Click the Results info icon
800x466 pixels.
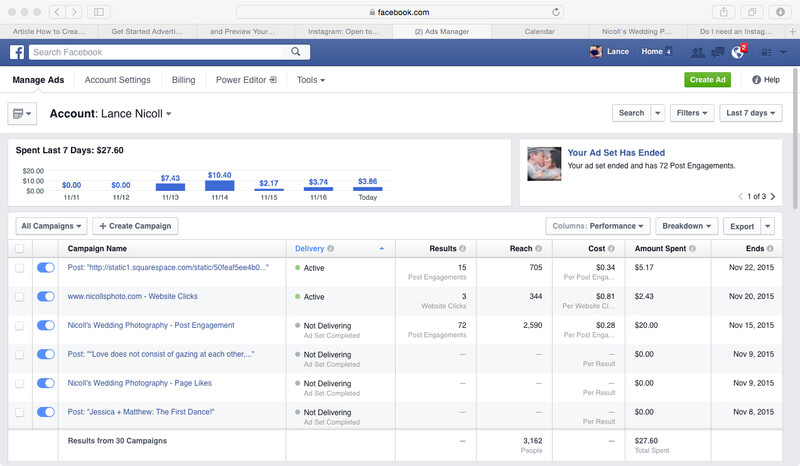462,249
